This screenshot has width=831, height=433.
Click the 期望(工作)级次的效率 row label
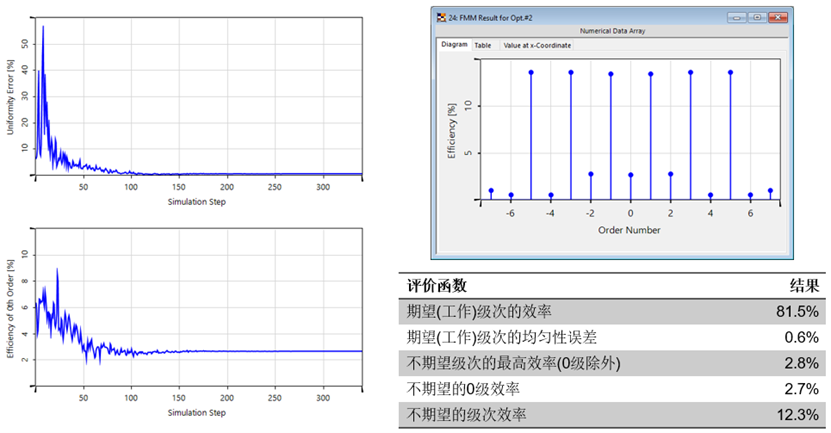click(x=479, y=311)
